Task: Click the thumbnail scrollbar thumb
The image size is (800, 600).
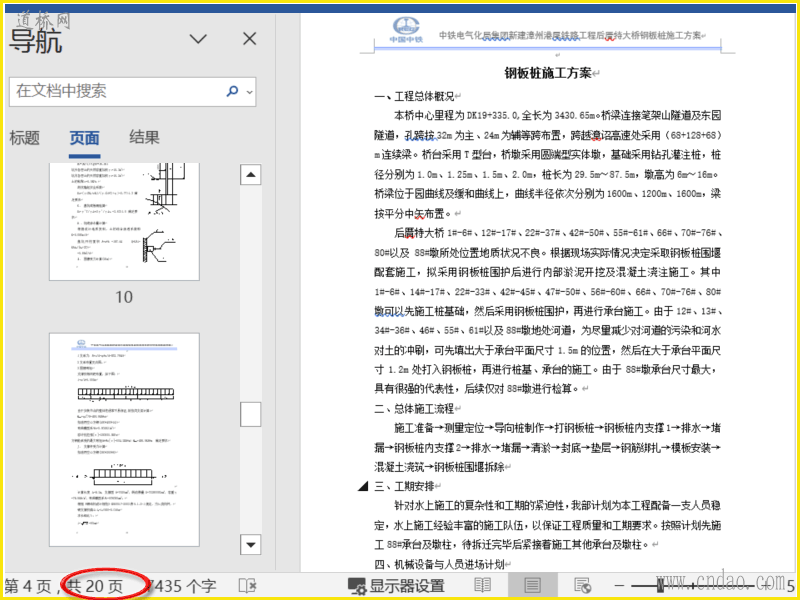Action: [x=251, y=414]
